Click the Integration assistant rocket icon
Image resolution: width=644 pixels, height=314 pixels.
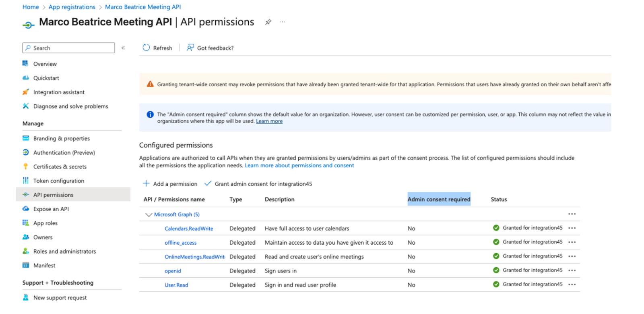click(x=26, y=92)
